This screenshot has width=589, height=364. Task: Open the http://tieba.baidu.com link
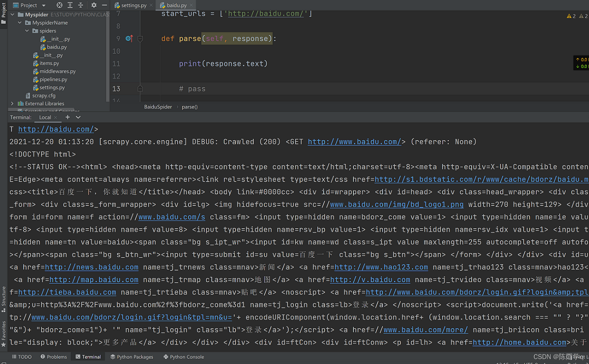(x=67, y=292)
